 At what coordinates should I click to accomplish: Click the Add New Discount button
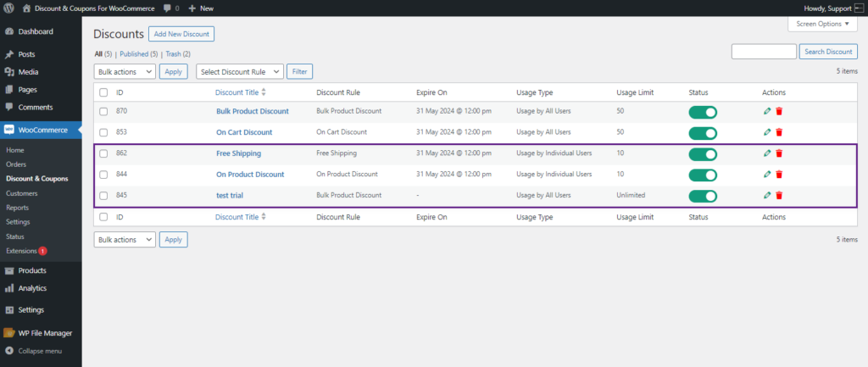(181, 34)
